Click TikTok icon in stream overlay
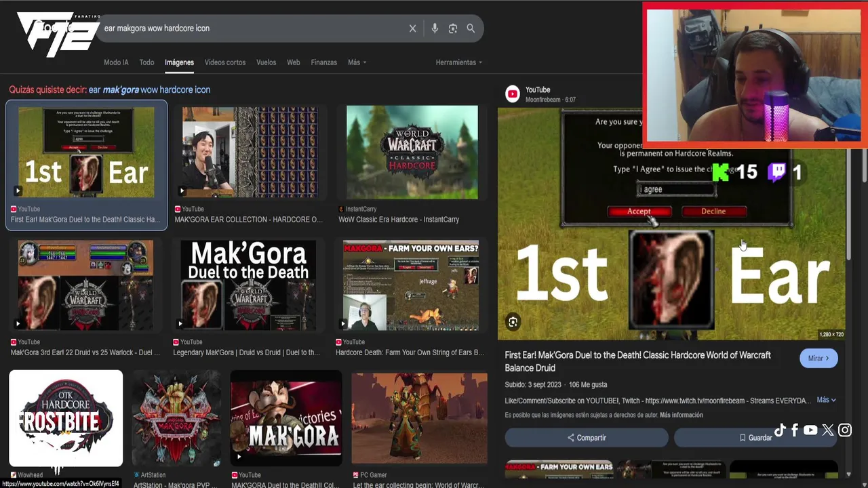The height and width of the screenshot is (488, 868). click(780, 430)
